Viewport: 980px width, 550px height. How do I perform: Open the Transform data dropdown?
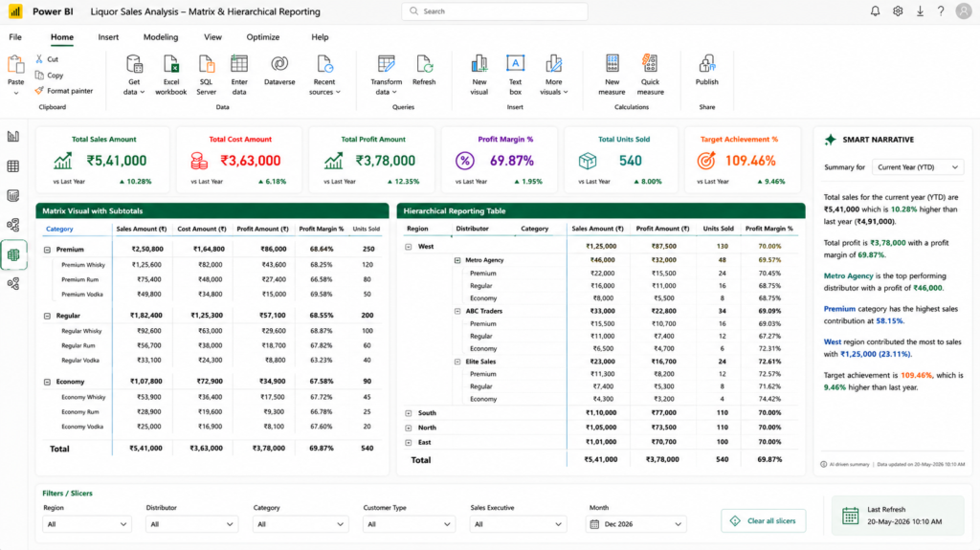[387, 75]
